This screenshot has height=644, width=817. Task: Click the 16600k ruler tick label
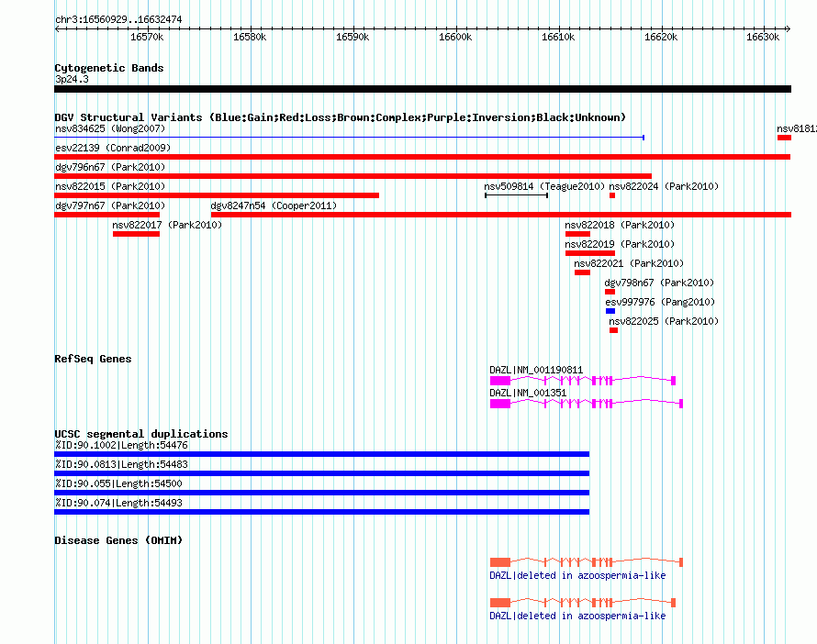(x=455, y=37)
